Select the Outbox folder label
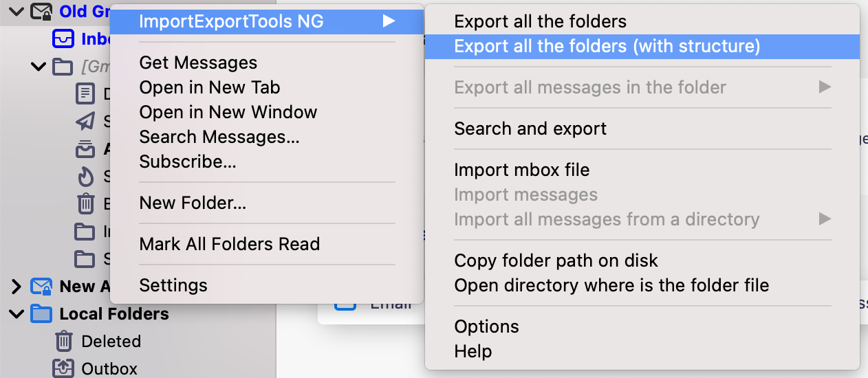Viewport: 868px width, 378px height. tap(109, 369)
